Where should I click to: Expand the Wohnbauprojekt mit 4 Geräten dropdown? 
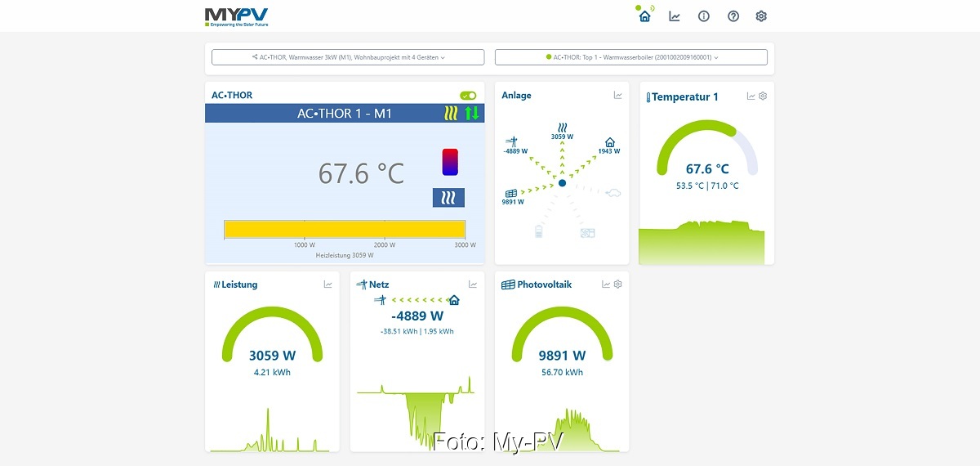[x=348, y=57]
